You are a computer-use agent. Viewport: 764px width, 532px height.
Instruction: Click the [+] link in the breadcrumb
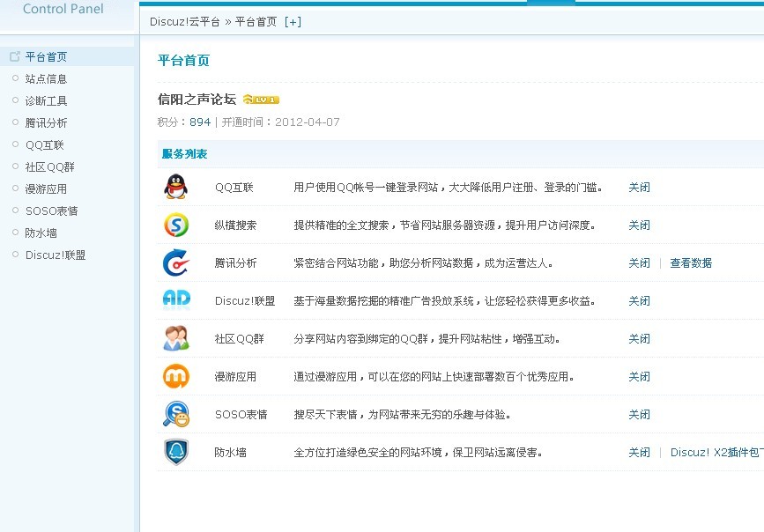(293, 22)
